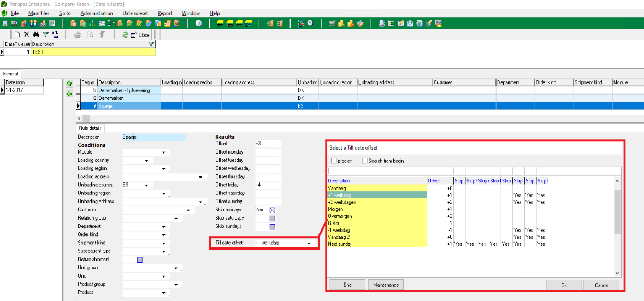Tick the 'Search from begin' checkbox
The width and height of the screenshot is (644, 301).
click(364, 161)
